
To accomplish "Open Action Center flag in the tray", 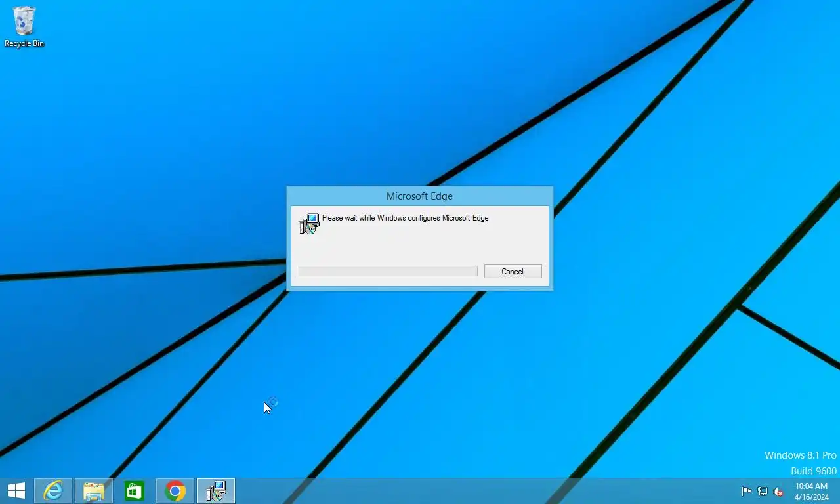I will coord(746,492).
